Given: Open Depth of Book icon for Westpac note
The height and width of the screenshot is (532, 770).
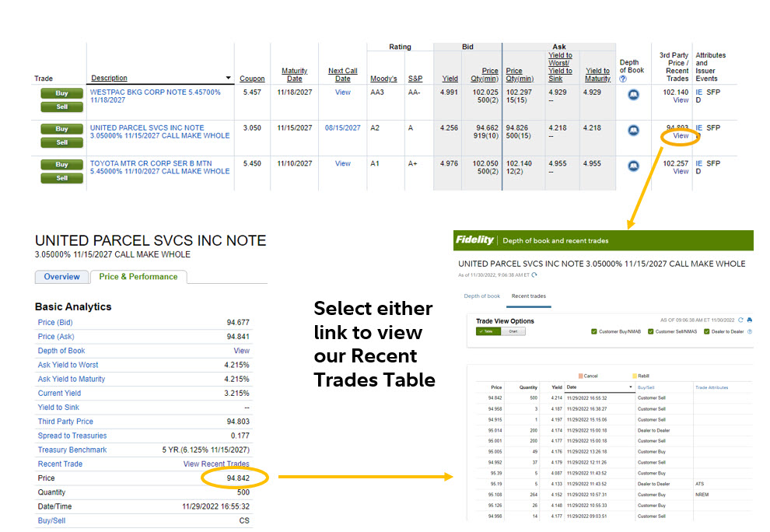Looking at the screenshot, I should pos(633,94).
